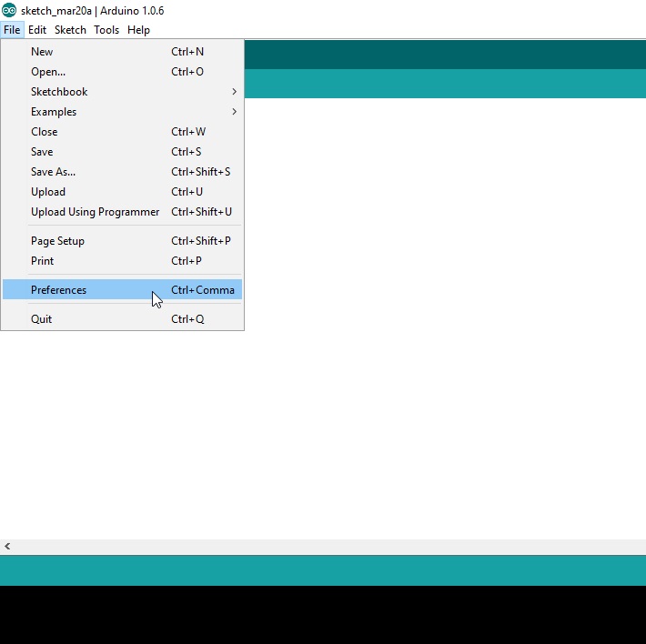The height and width of the screenshot is (644, 646).
Task: Open Preferences from the File menu
Action: [122, 290]
